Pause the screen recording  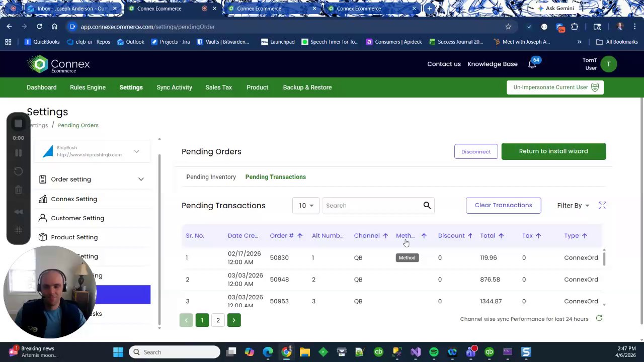tap(18, 153)
